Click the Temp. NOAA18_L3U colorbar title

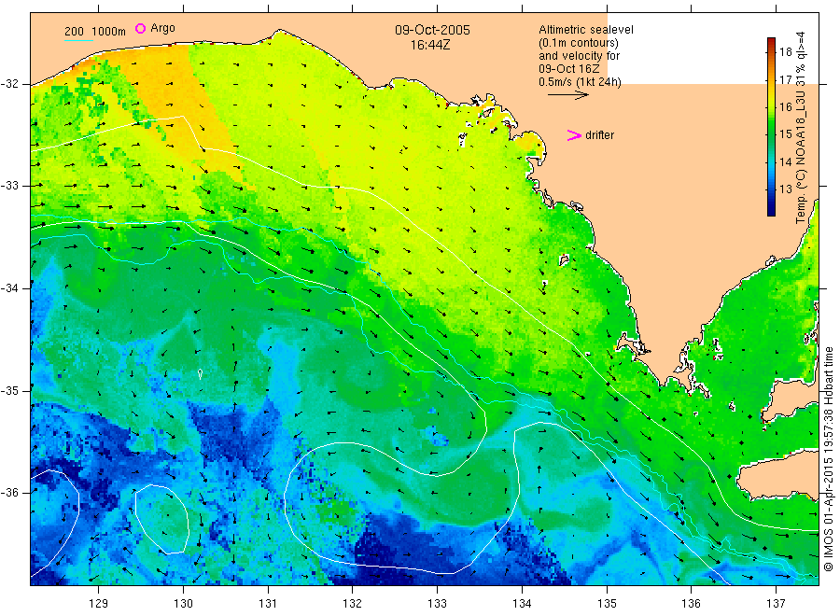pyautogui.click(x=801, y=128)
